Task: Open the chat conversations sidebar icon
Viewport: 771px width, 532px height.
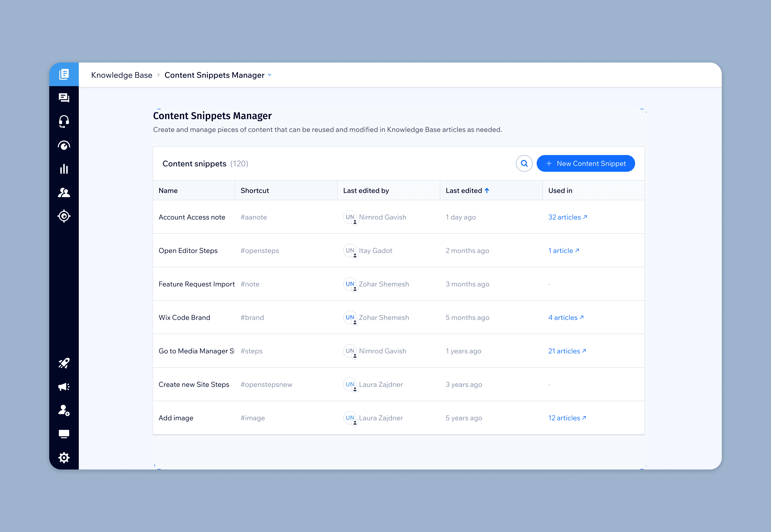Action: coord(64,98)
